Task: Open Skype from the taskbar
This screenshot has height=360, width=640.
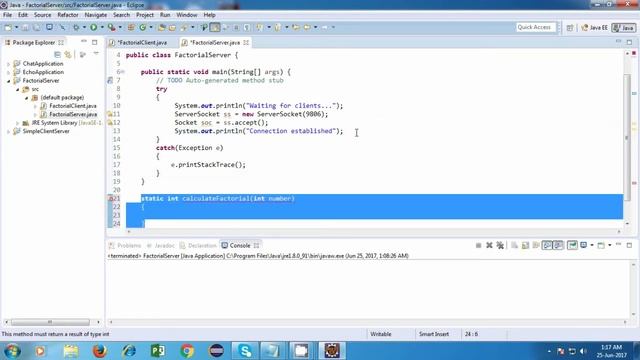Action: (x=245, y=351)
